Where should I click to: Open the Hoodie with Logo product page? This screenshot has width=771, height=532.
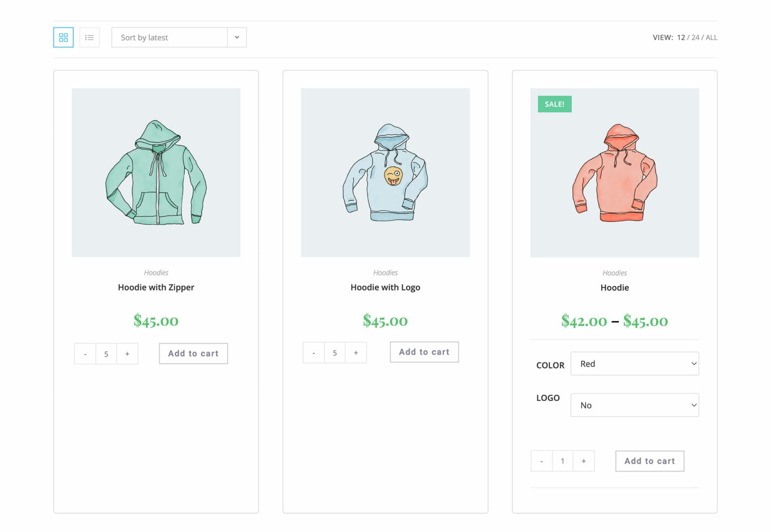tap(385, 287)
